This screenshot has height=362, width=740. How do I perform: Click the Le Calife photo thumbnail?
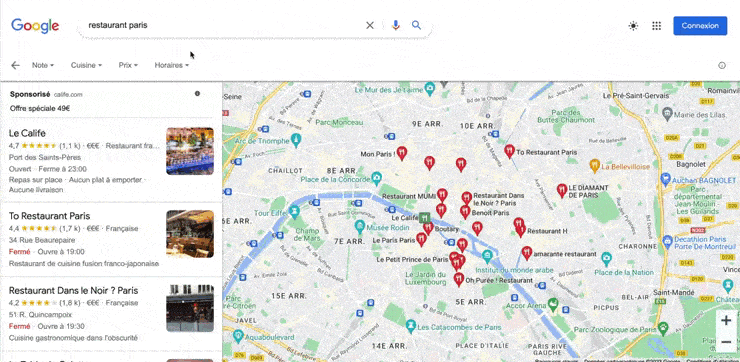point(190,151)
